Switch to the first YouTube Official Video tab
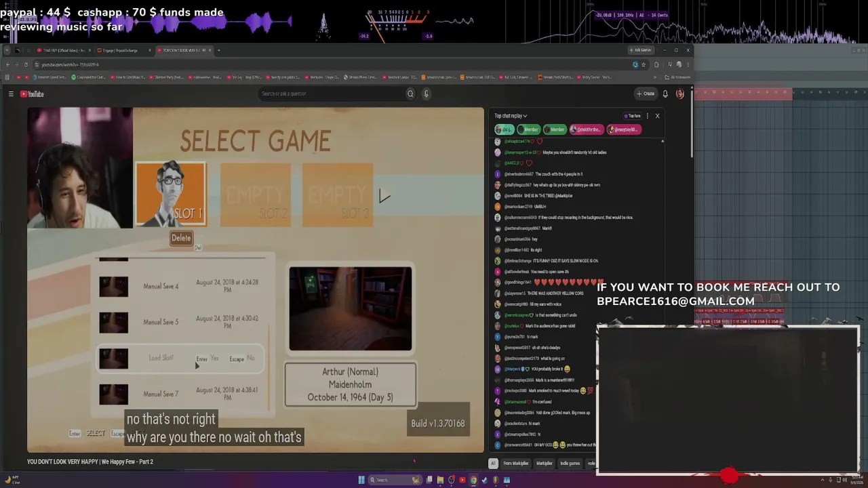This screenshot has height=488, width=868. click(64, 50)
